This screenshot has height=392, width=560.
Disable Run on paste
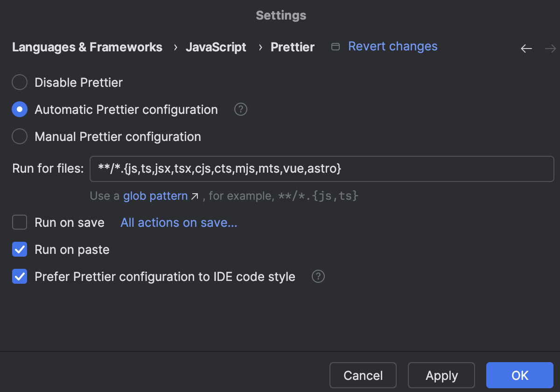[x=19, y=249]
